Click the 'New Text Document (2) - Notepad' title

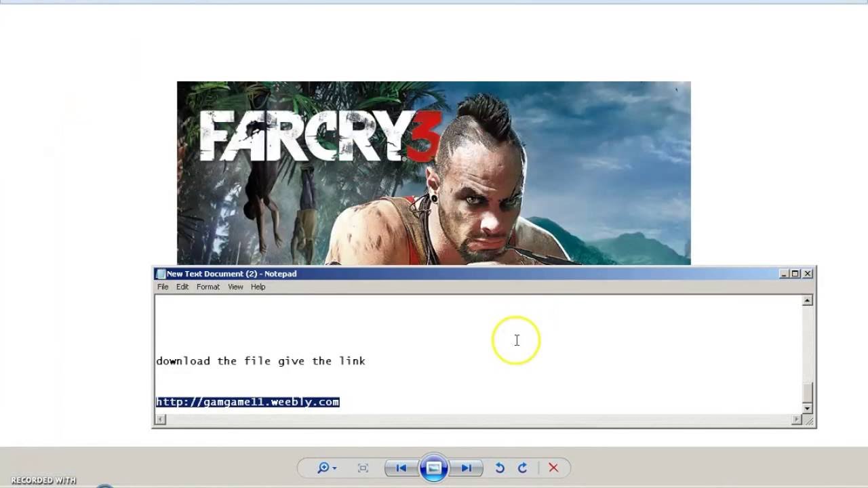coord(232,274)
